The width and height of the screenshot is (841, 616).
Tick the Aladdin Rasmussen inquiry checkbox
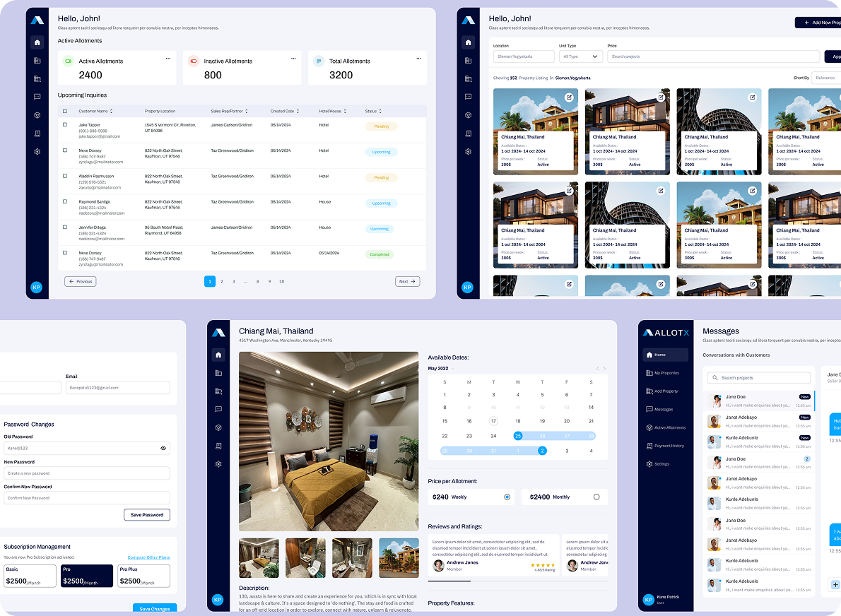[x=65, y=176]
